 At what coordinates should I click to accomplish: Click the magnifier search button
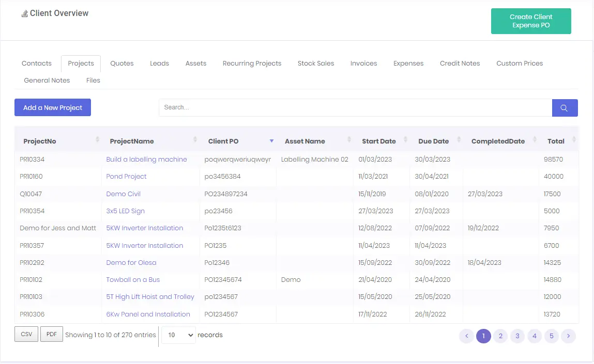click(565, 108)
